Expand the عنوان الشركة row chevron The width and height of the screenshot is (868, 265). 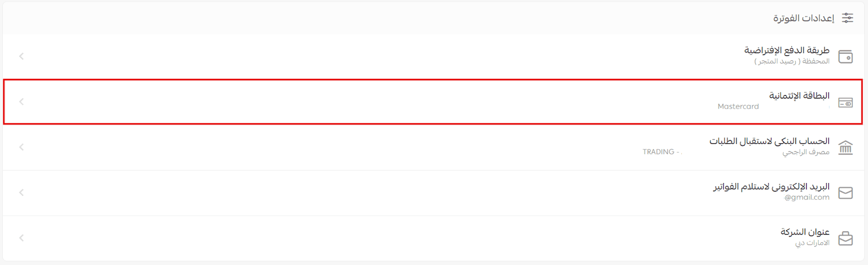tap(22, 238)
